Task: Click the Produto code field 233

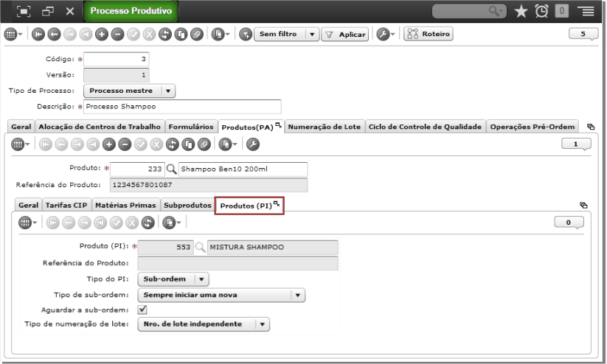Action: pyautogui.click(x=137, y=169)
